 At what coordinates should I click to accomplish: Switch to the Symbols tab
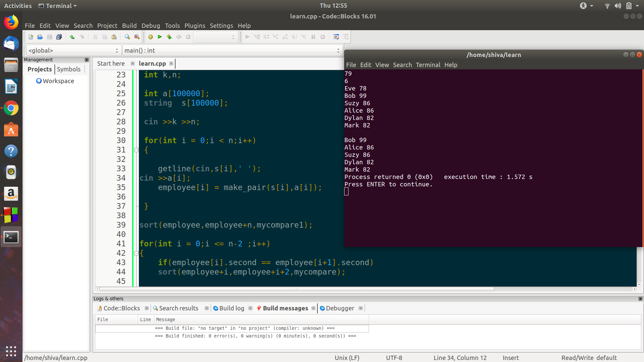[x=69, y=69]
